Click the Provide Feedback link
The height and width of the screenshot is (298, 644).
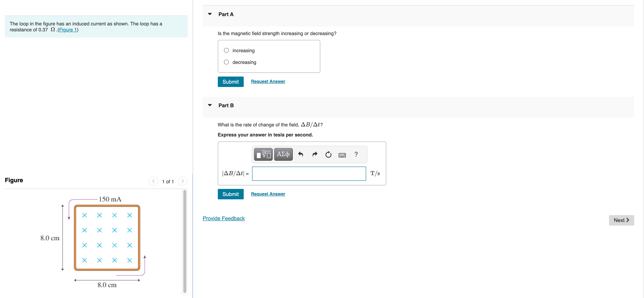pyautogui.click(x=223, y=218)
